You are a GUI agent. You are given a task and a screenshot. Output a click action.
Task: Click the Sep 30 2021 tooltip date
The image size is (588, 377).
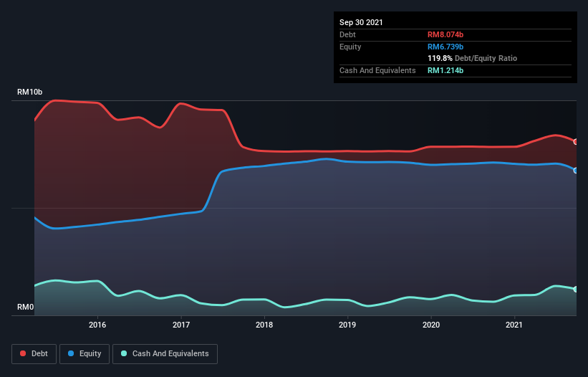[361, 22]
